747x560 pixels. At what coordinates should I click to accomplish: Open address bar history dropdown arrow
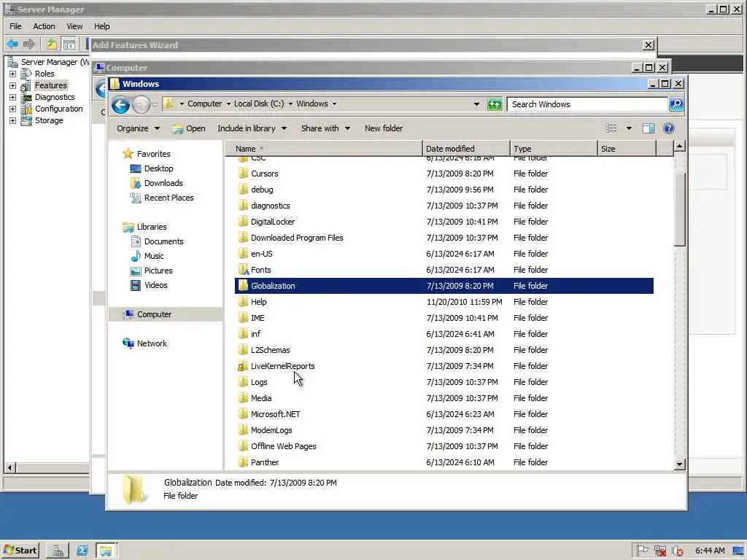(476, 104)
